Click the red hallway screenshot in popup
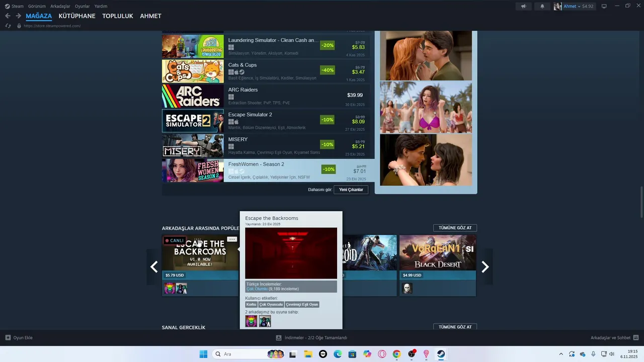Image resolution: width=644 pixels, height=362 pixels. 291,253
